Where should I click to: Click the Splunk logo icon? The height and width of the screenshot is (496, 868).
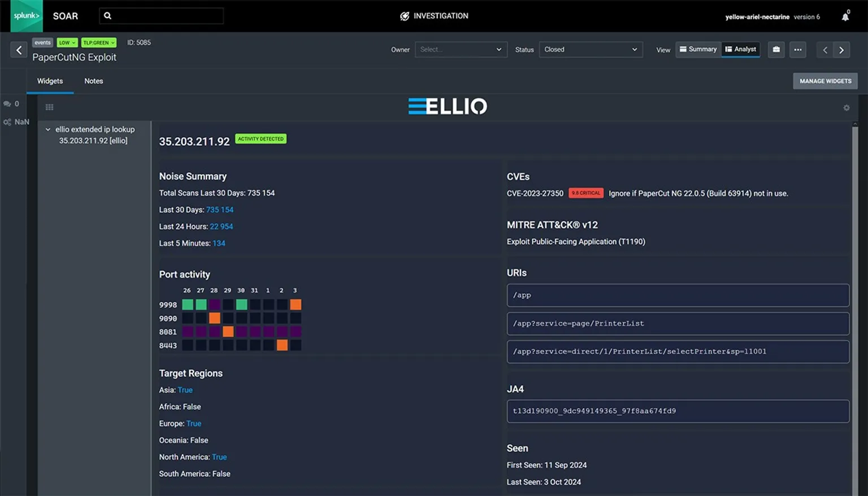[x=26, y=16]
